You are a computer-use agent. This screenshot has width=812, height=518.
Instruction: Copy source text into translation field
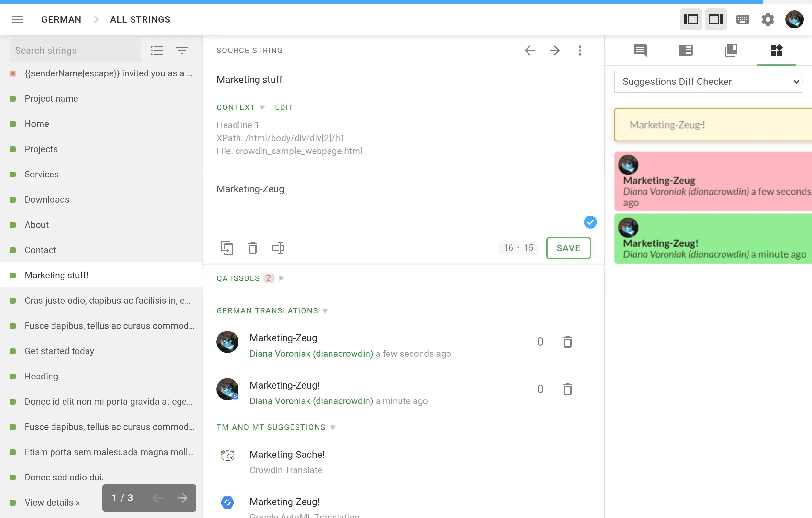227,248
